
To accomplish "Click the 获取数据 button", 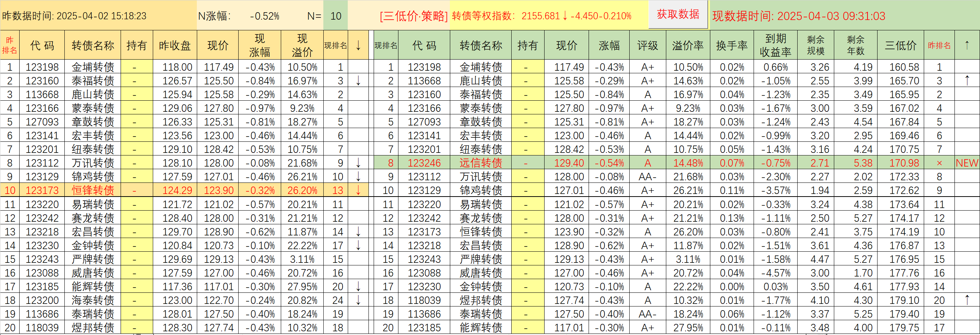I will coord(678,14).
